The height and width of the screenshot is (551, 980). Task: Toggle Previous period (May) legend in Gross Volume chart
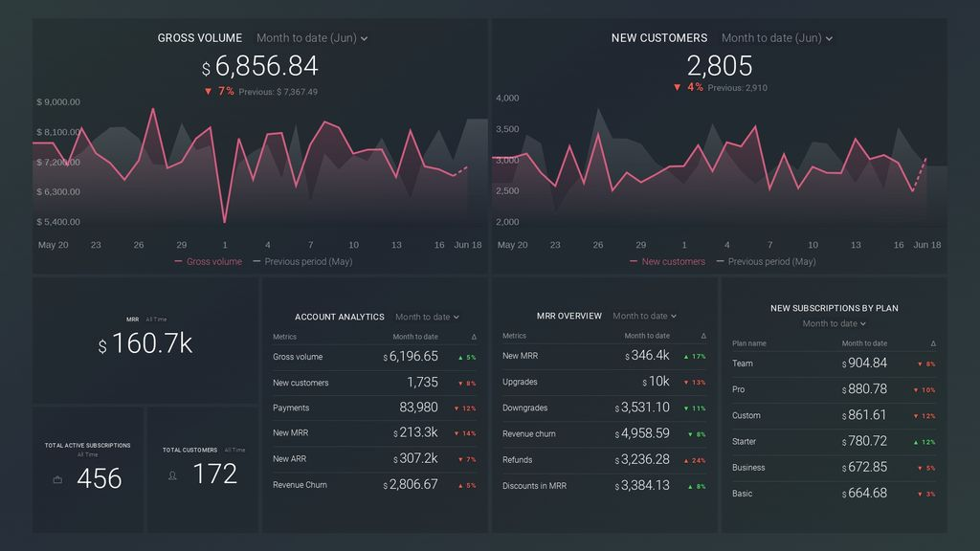(302, 262)
